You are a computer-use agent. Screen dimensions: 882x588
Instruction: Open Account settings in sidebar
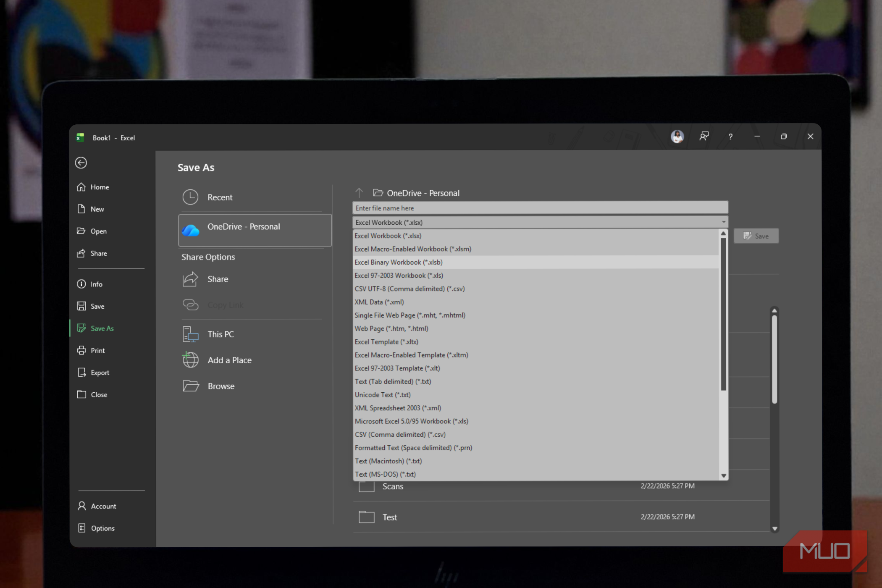pos(103,506)
